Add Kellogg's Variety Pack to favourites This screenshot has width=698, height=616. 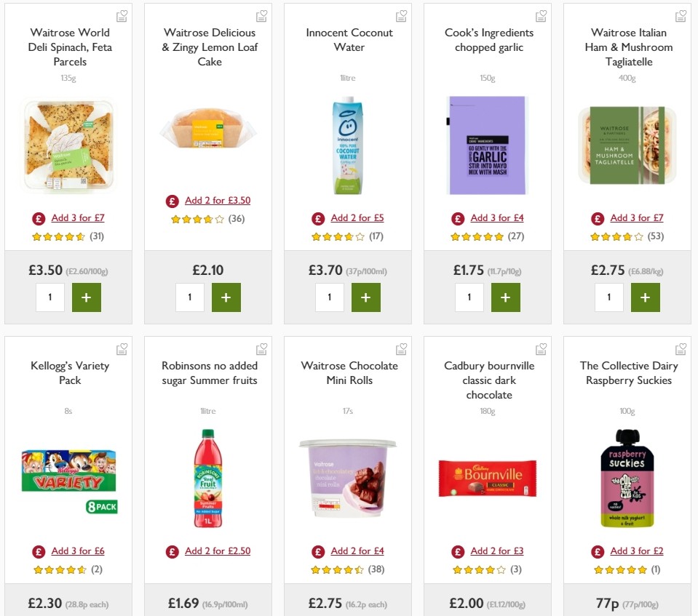[122, 348]
